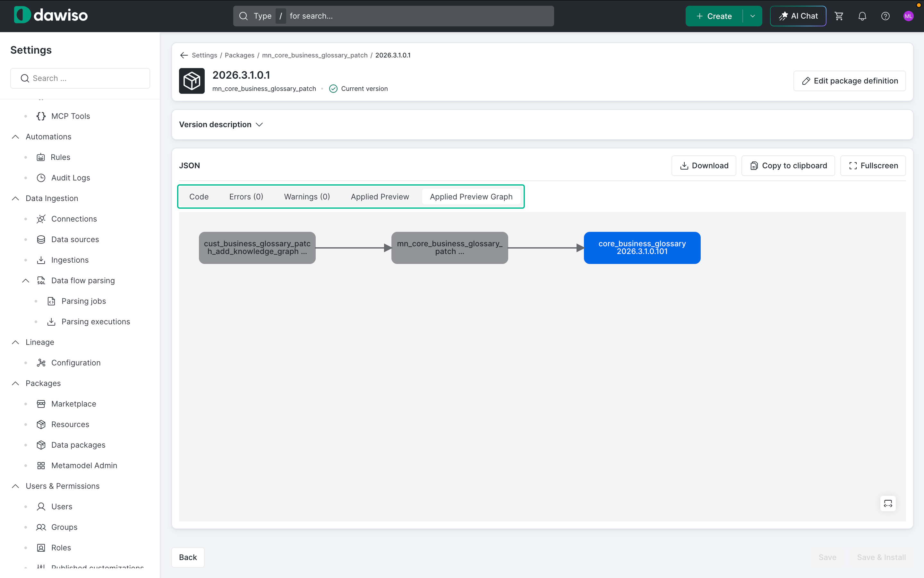Open the notifications bell
This screenshot has width=924, height=578.
[862, 16]
